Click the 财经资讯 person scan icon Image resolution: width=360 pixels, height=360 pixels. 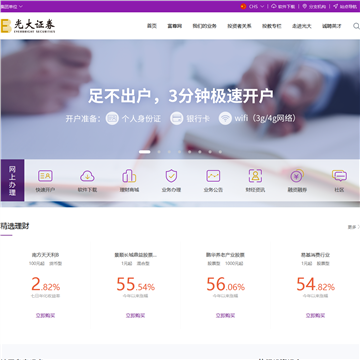point(255,176)
